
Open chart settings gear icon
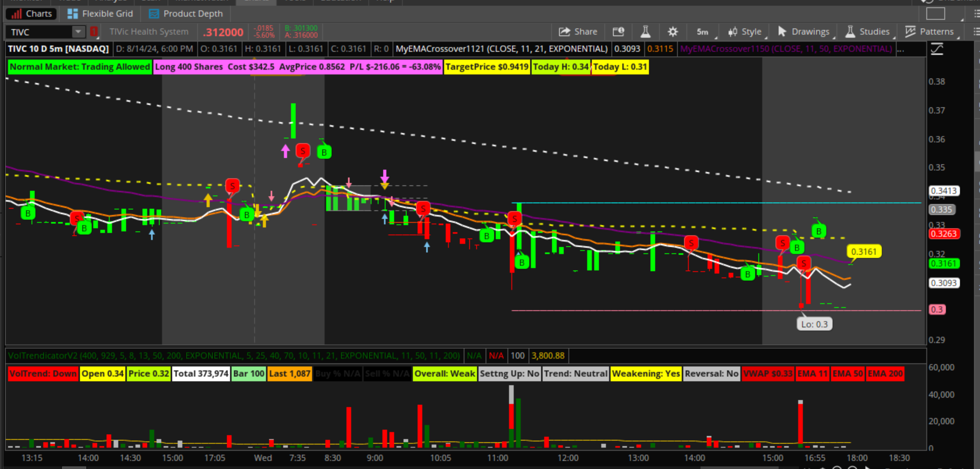[x=673, y=32]
